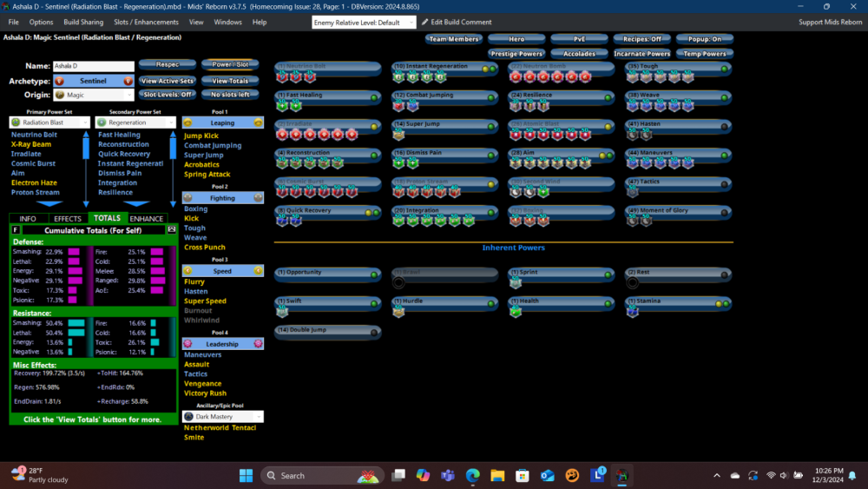
Task: Click the left icon on the Leaping pool
Action: pyautogui.click(x=188, y=123)
